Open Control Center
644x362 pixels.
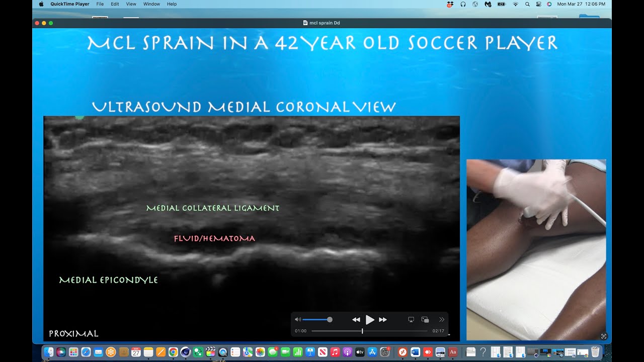click(x=538, y=4)
